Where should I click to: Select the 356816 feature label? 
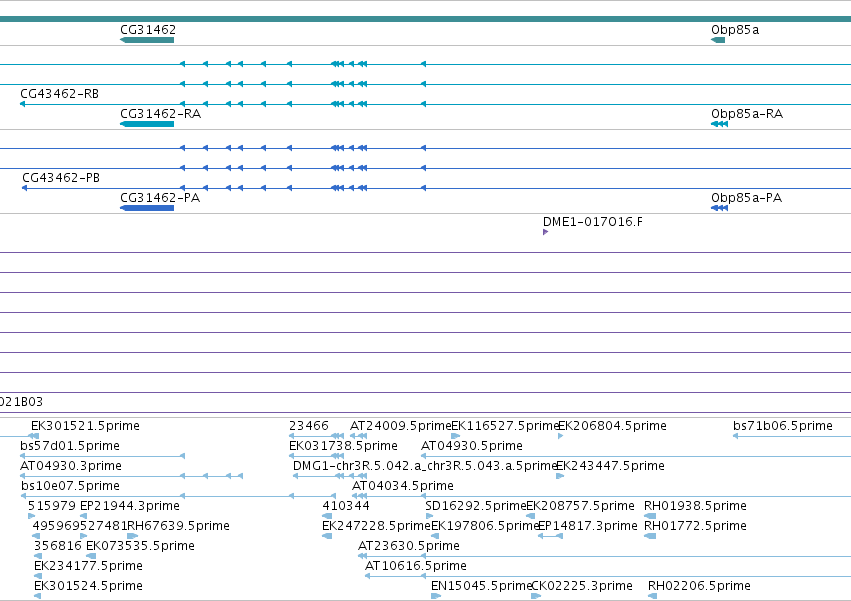(x=58, y=547)
